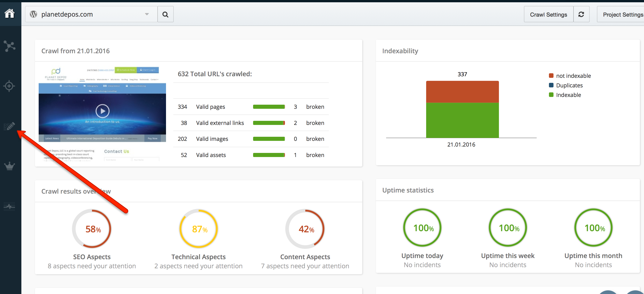644x294 pixels.
Task: Click the Technical Aspects label
Action: tap(199, 257)
